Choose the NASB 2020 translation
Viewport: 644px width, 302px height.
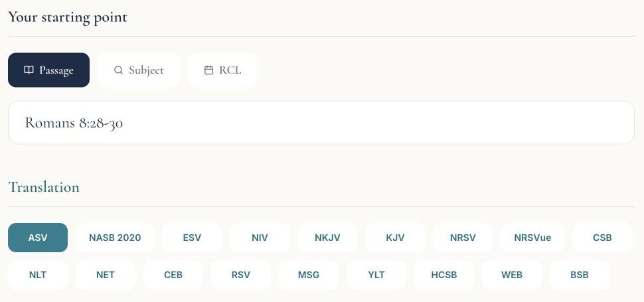[115, 238]
